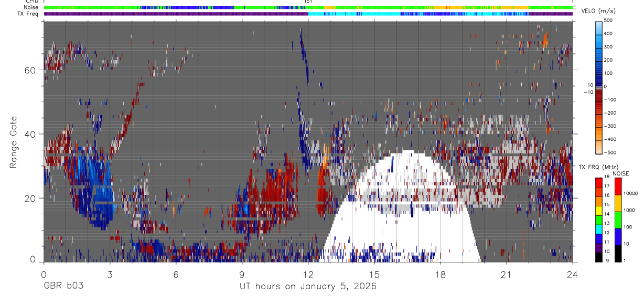Click the 3 tick on the UT hours axis

(110, 274)
